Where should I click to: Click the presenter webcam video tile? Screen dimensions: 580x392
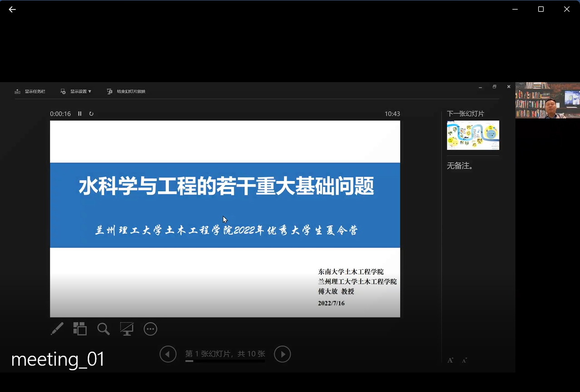point(547,100)
